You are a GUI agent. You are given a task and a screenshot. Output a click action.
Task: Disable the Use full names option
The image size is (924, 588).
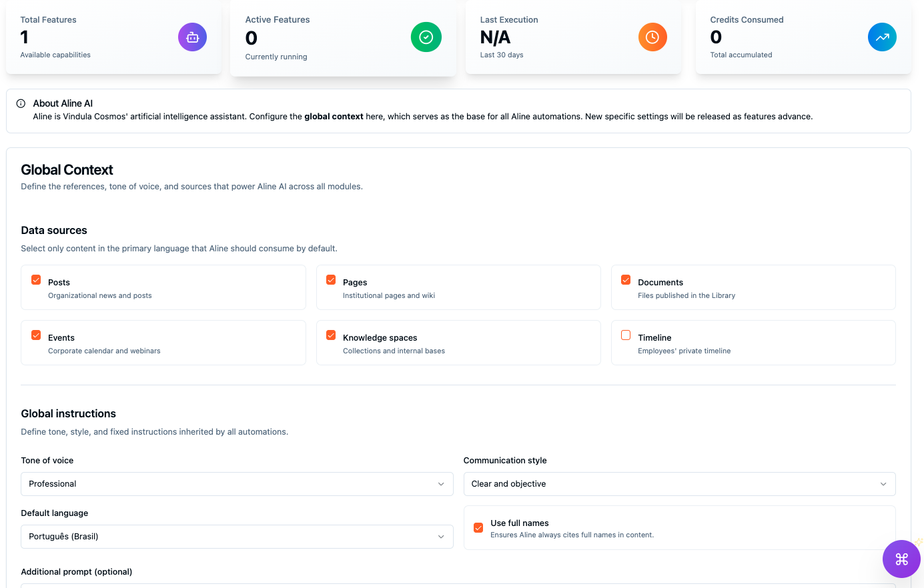(x=478, y=527)
